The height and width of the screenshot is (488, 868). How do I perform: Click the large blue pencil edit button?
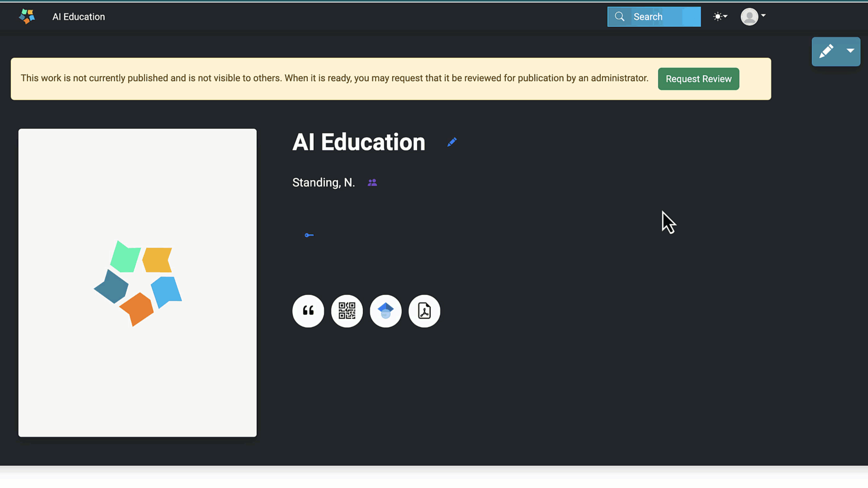tap(826, 52)
